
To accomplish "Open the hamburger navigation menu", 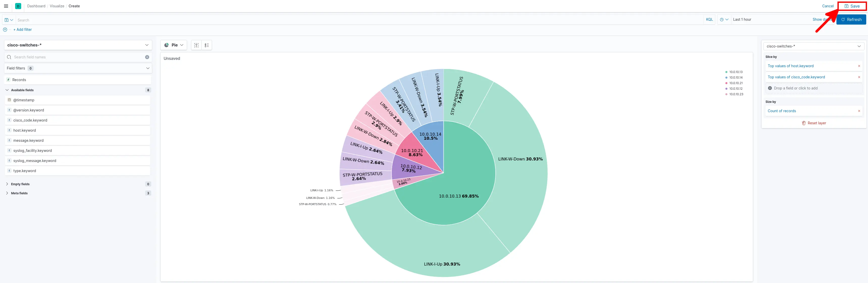I will [6, 6].
